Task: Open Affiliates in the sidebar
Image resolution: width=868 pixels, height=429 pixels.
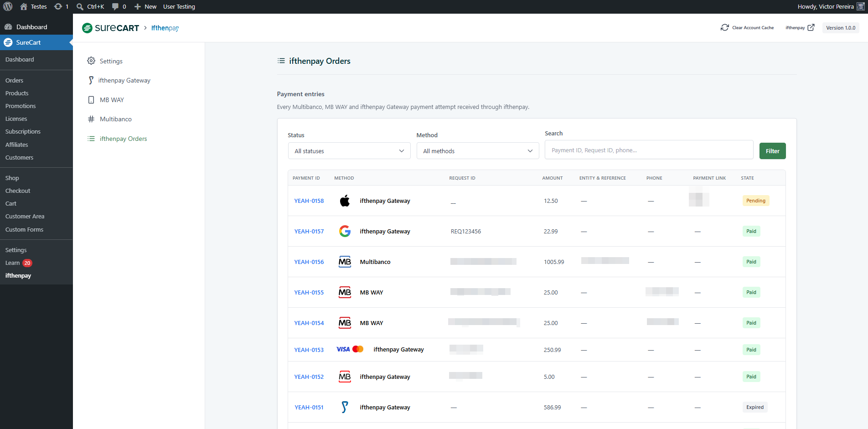Action: [17, 145]
